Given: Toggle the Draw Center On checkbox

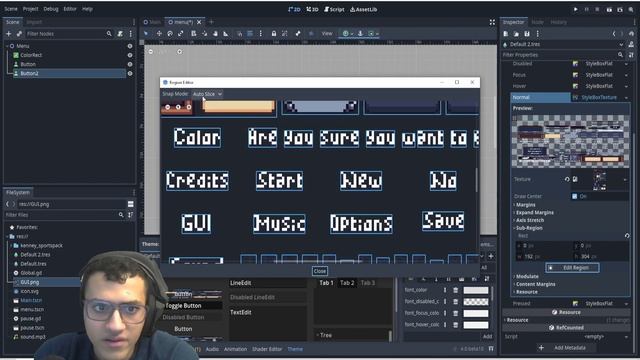Looking at the screenshot, I should tap(575, 196).
